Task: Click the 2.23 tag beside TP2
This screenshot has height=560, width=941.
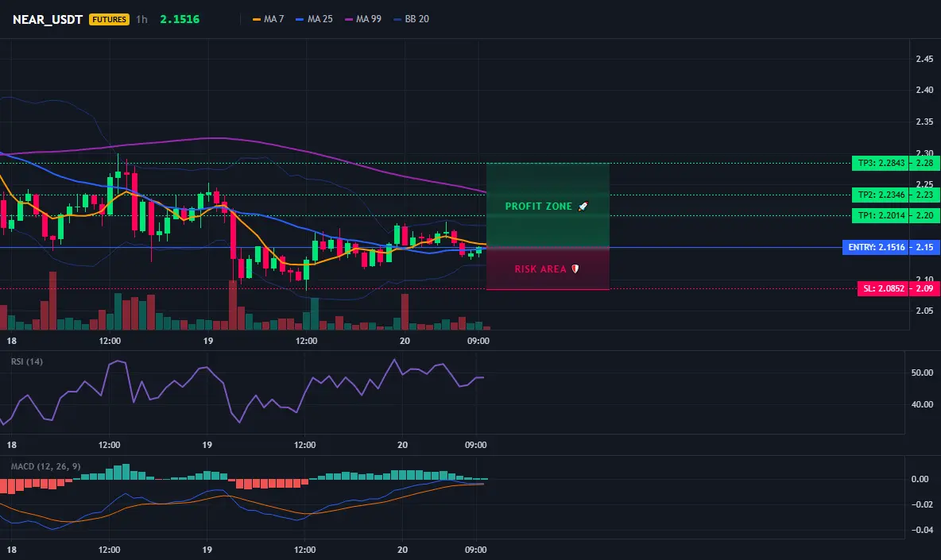Action: (x=925, y=195)
